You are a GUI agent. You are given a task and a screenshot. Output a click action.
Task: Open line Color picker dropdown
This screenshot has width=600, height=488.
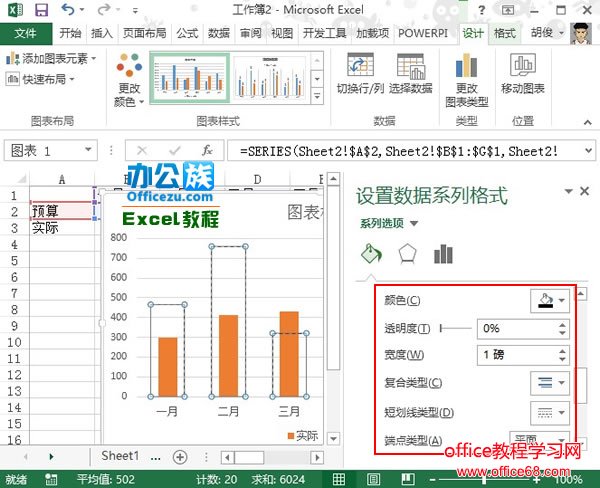click(x=550, y=300)
